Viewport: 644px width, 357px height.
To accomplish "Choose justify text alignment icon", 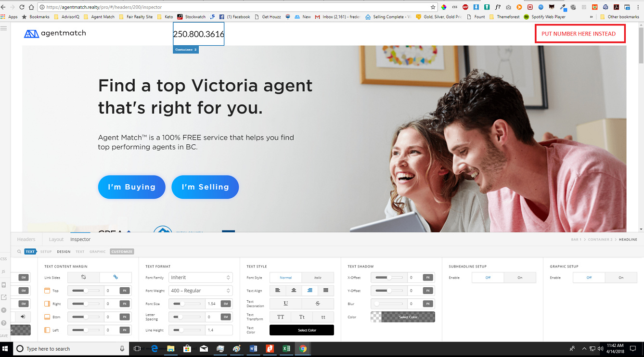I will tap(326, 291).
